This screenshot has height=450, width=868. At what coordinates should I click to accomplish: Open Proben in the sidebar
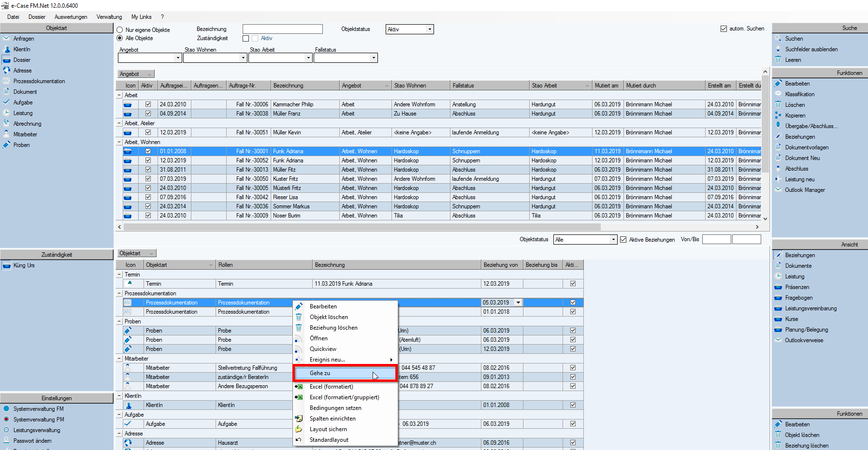point(22,145)
